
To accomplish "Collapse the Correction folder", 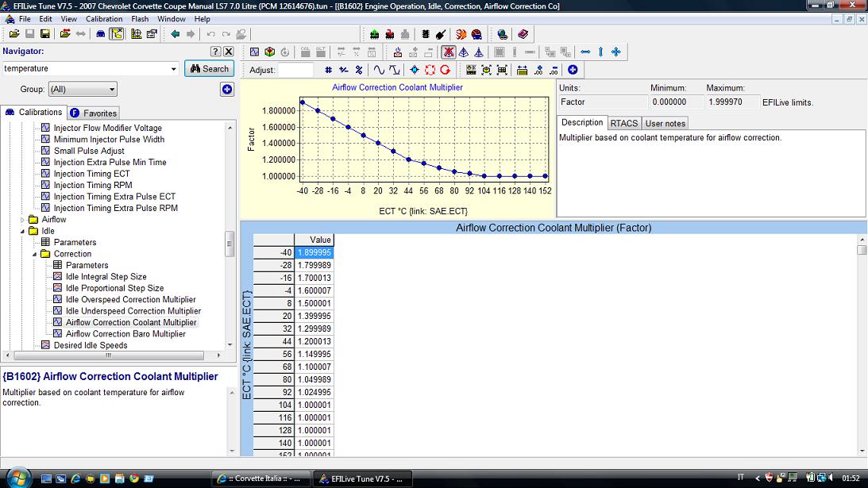I will coord(35,254).
